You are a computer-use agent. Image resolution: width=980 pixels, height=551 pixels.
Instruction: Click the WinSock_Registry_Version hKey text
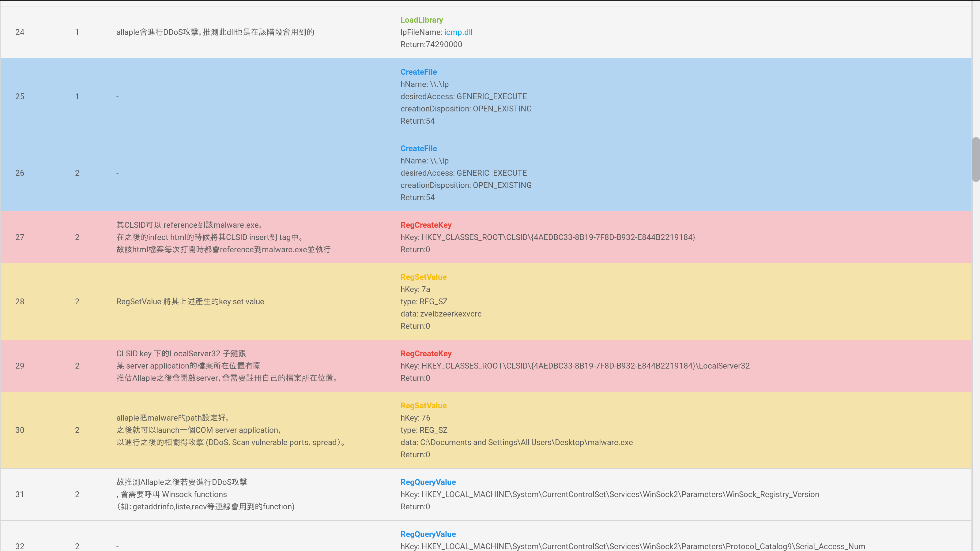coord(609,494)
